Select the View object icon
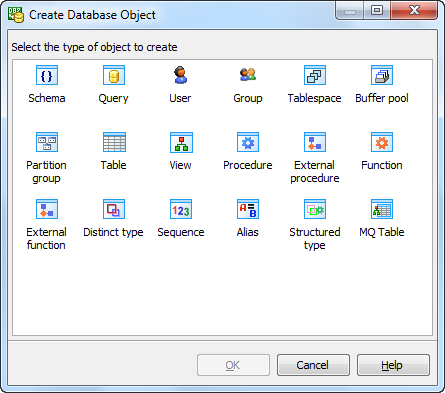This screenshot has height=393, width=445. pos(181,142)
